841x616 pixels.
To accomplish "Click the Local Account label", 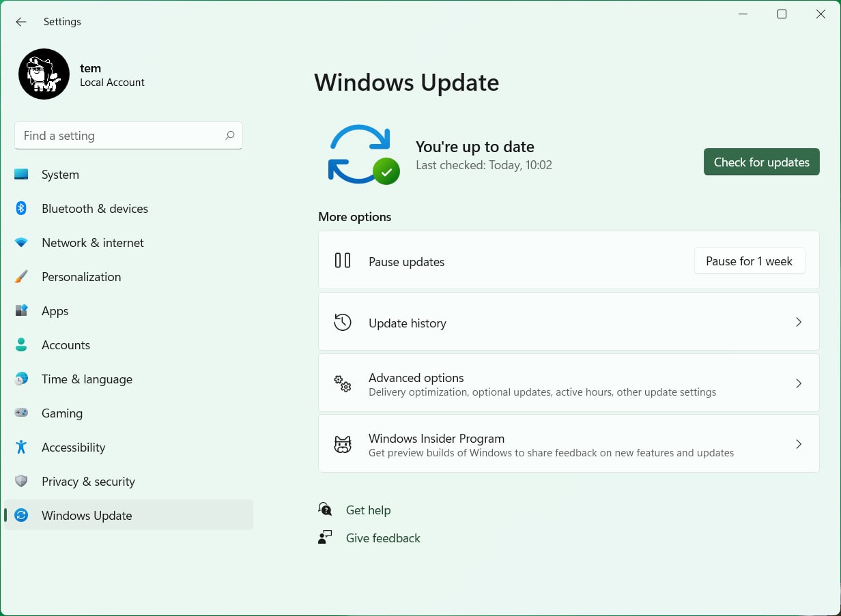I will pos(112,83).
